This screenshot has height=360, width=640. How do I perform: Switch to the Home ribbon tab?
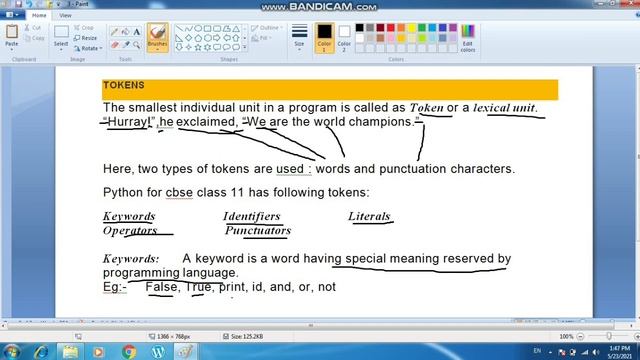coord(39,15)
